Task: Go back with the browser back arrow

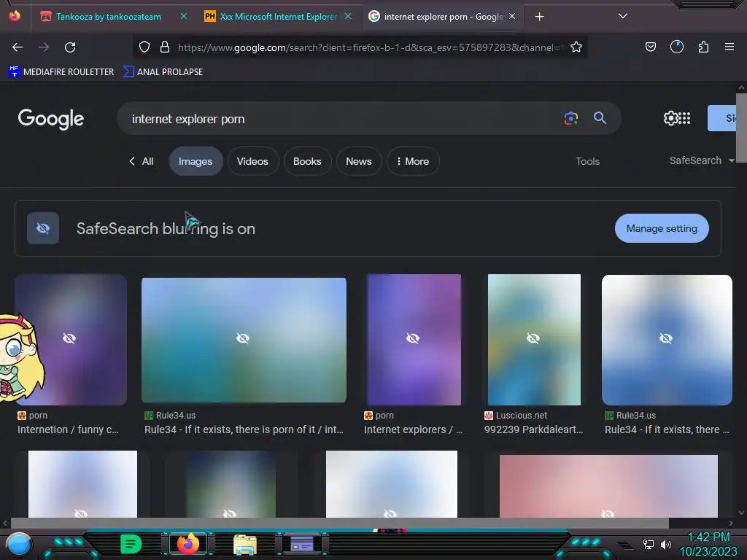Action: (18, 47)
